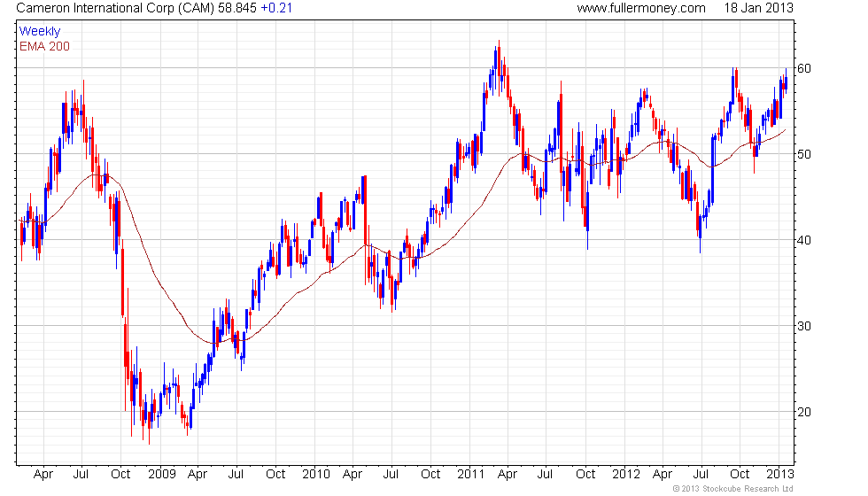Viewport: 868px width, 496px height.
Task: Click the change value +0.21
Action: (276, 8)
